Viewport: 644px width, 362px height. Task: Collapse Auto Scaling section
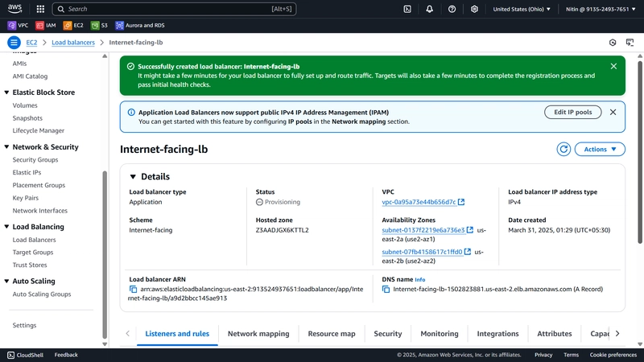(x=6, y=281)
